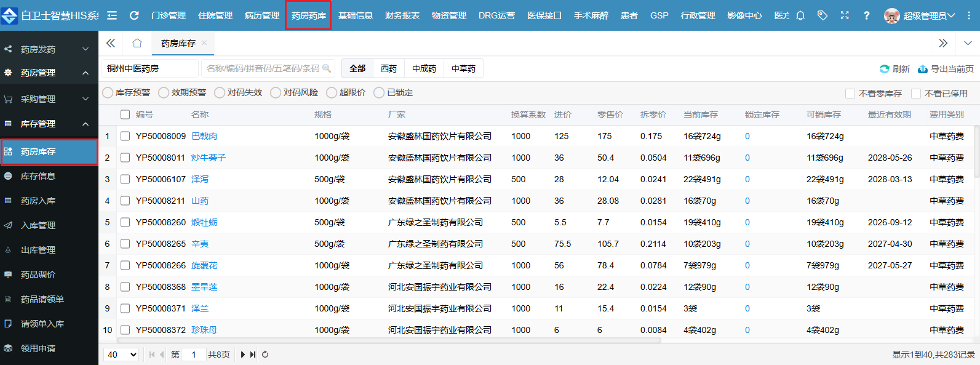Click the search magnifier in filter box

[x=327, y=68]
